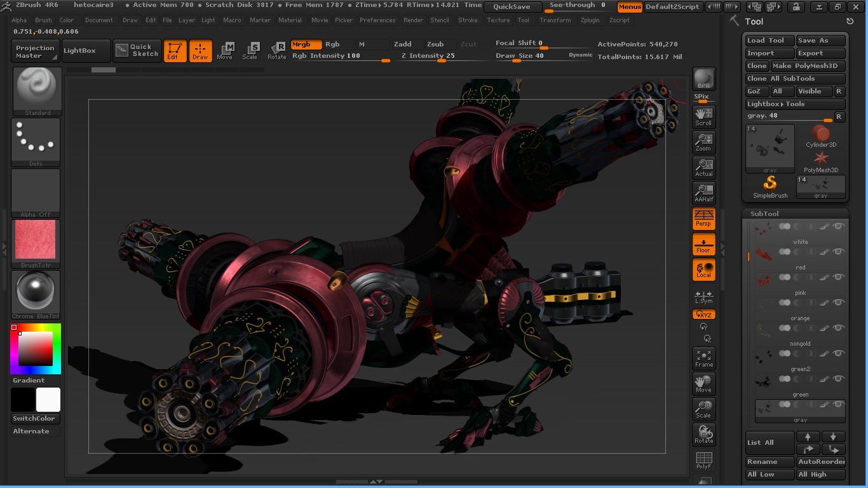Screen dimensions: 868x488
Task: Move subtool down with the down arrow
Action: pos(833,437)
